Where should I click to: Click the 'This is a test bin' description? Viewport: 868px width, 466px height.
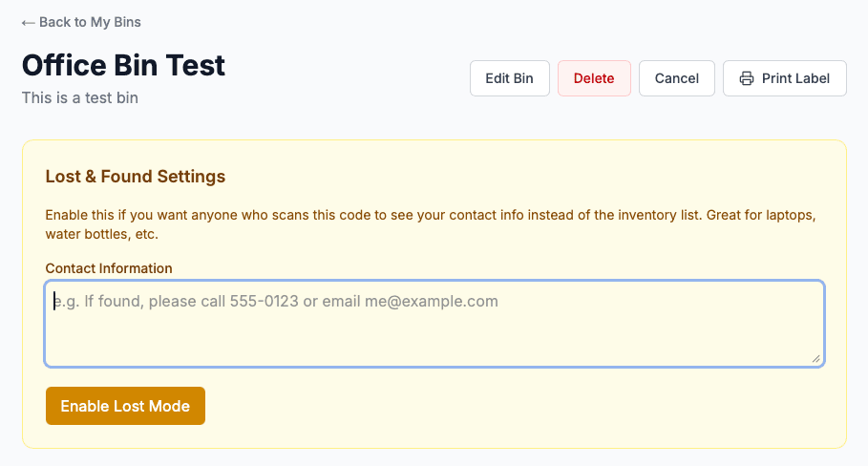click(x=80, y=97)
